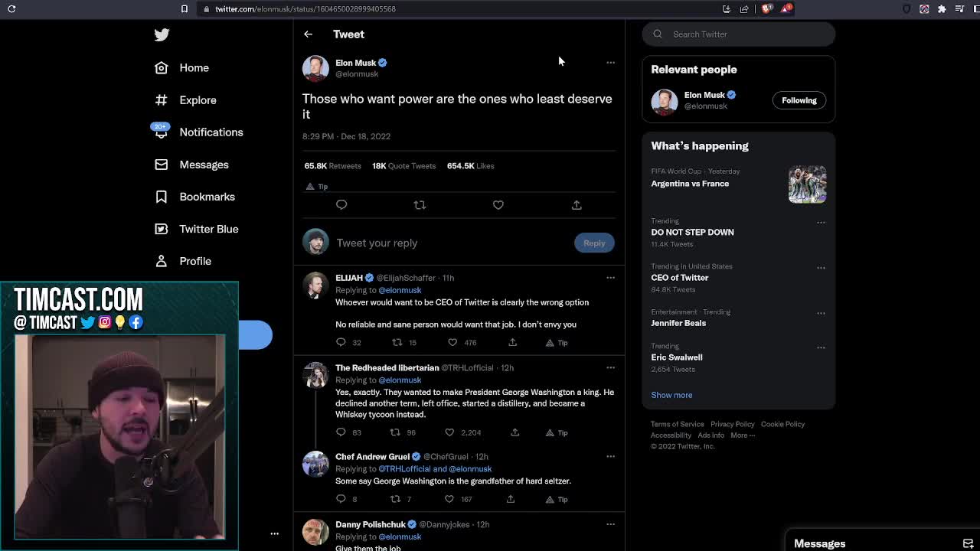980x551 pixels.
Task: Click Elon Musk's avatar on the tweet
Action: (x=315, y=68)
